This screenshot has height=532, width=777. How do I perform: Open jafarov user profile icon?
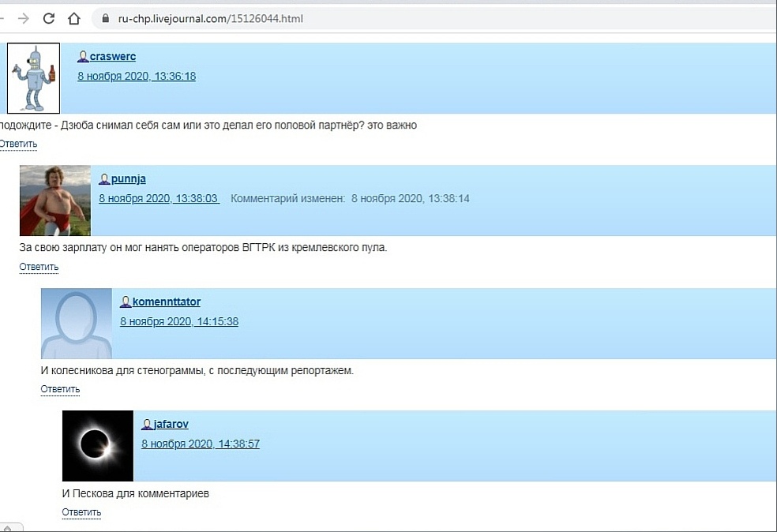pos(147,424)
